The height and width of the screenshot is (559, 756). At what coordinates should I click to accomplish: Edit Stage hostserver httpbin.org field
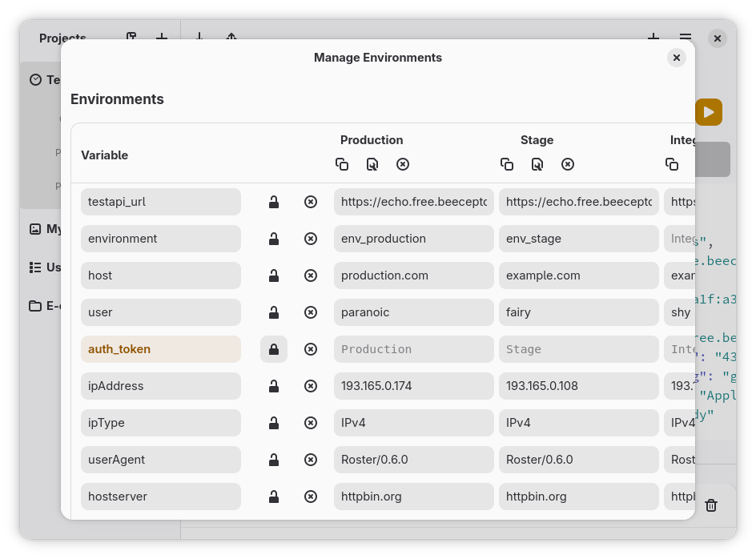[x=578, y=497]
